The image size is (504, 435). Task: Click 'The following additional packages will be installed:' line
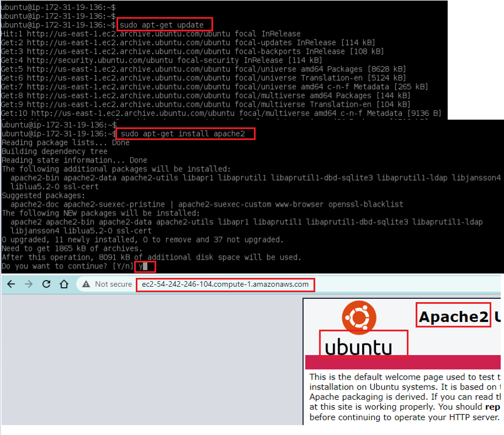tap(116, 169)
